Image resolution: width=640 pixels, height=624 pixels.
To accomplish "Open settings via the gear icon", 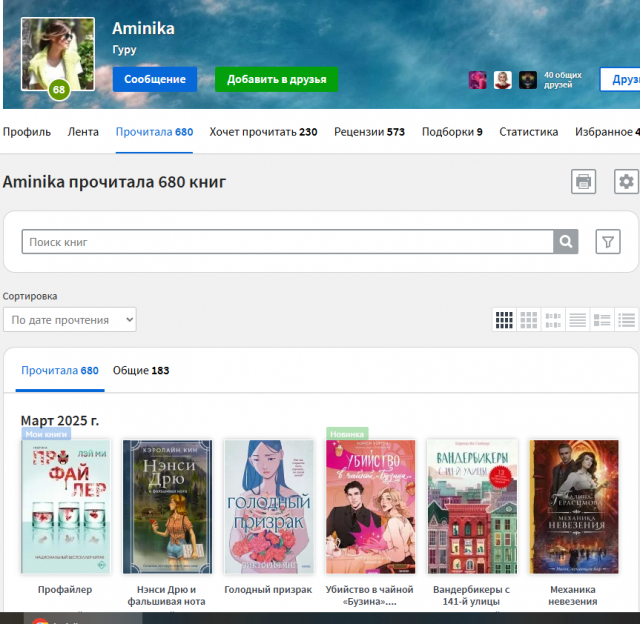I will tap(626, 181).
